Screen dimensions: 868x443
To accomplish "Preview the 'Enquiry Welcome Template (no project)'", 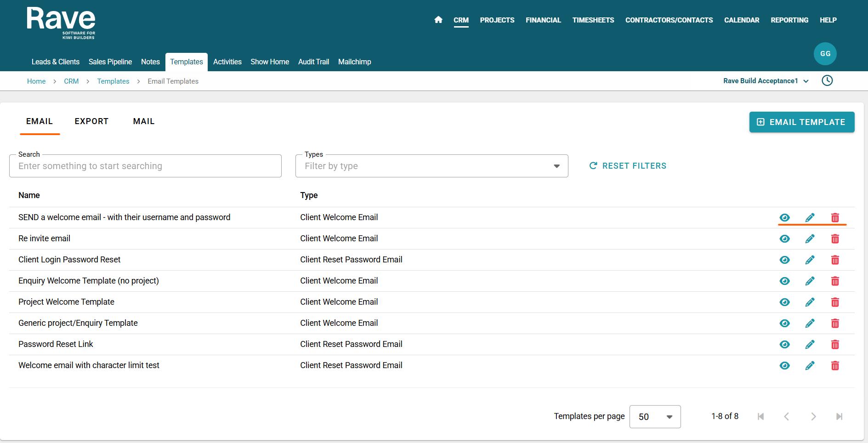I will 785,281.
